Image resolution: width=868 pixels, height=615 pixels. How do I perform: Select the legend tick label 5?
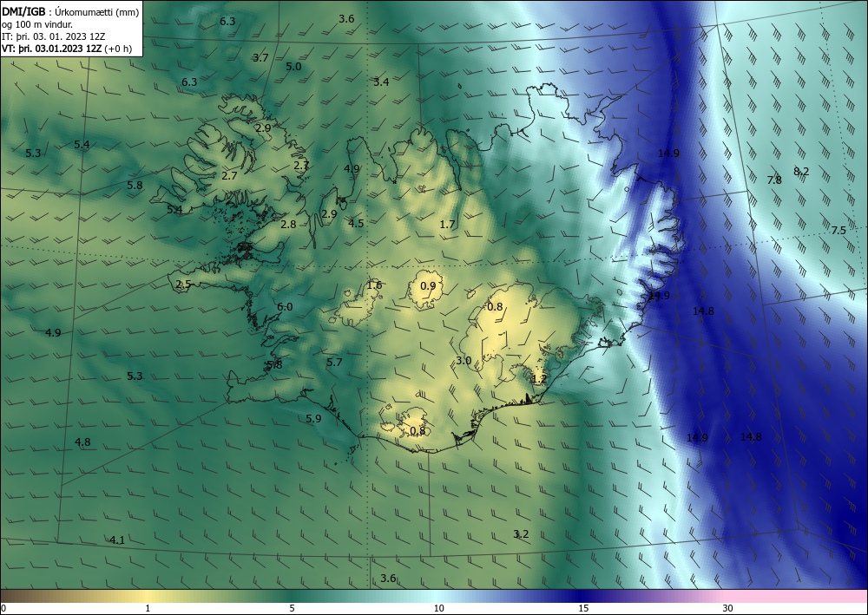pos(292,609)
